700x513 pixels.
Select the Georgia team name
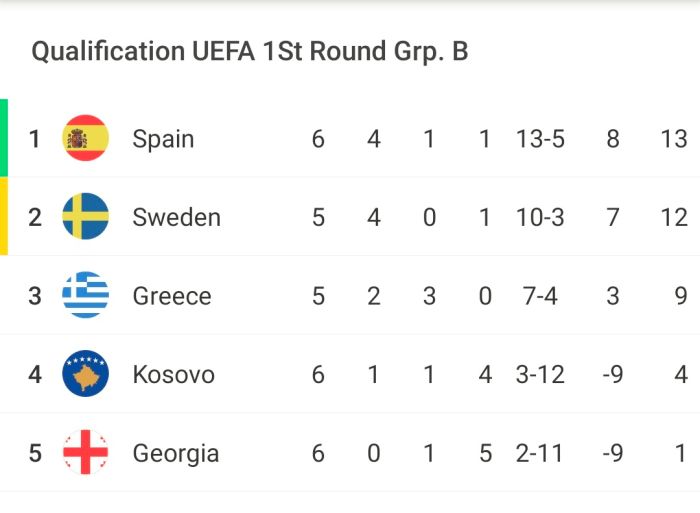[x=176, y=454]
